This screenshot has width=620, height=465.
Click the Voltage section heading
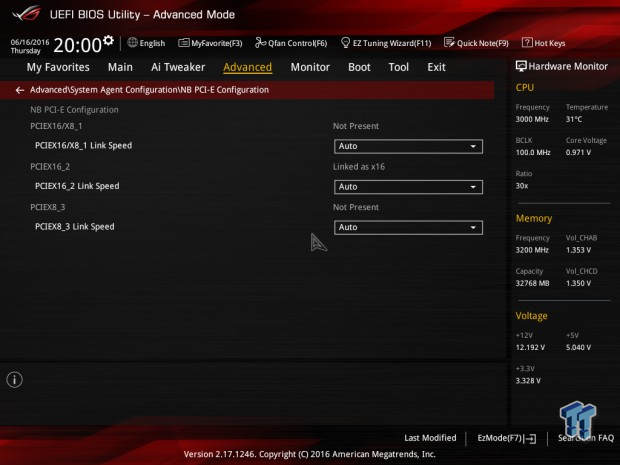tap(531, 316)
